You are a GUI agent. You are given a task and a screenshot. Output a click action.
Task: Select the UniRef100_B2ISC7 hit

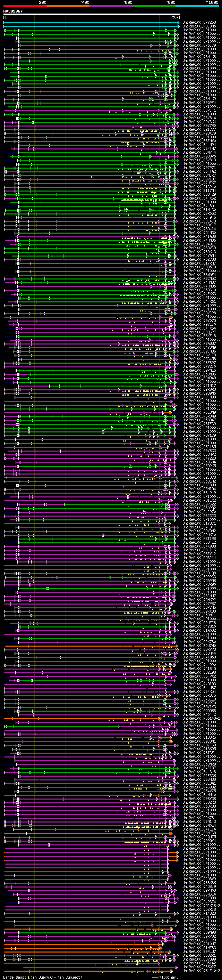tap(199, 129)
